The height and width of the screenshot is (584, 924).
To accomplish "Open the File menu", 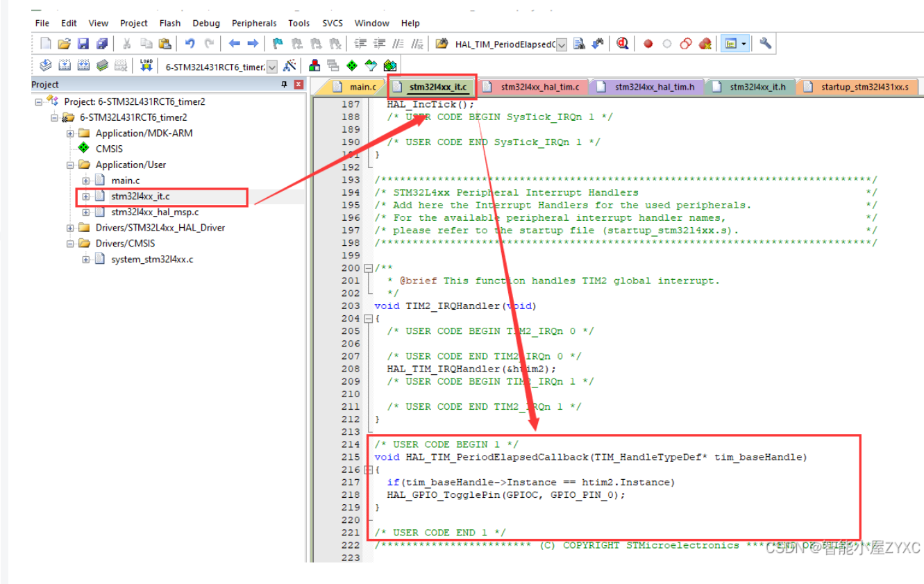I will (x=42, y=23).
